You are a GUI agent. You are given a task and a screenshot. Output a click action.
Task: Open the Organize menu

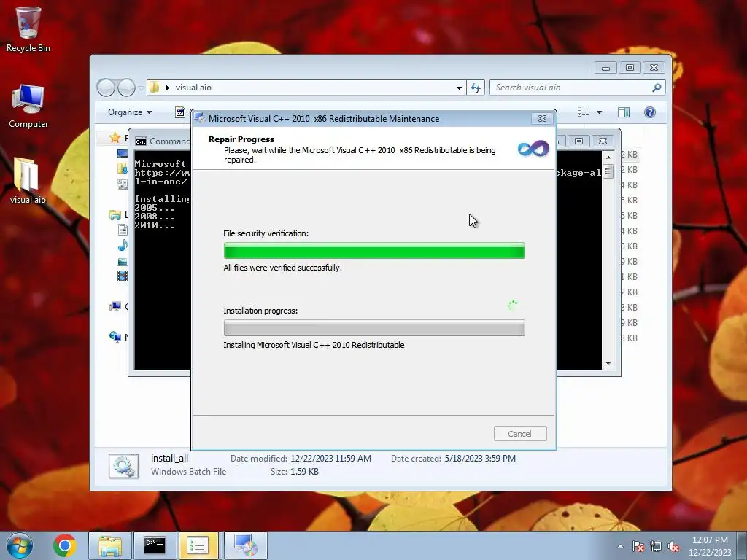click(130, 112)
